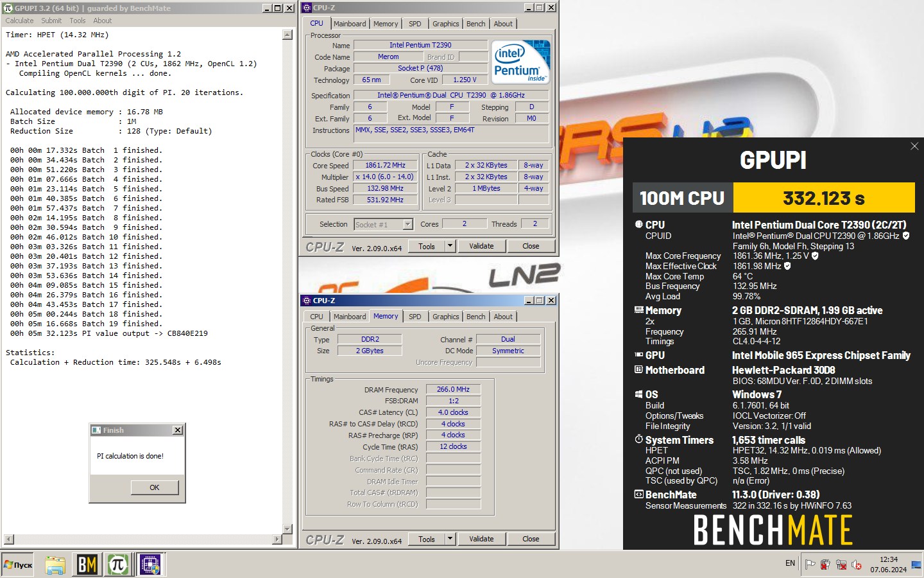Click the CPU section icon in BenchMate panel
Viewport: 924px width, 578px height.
coord(638,224)
